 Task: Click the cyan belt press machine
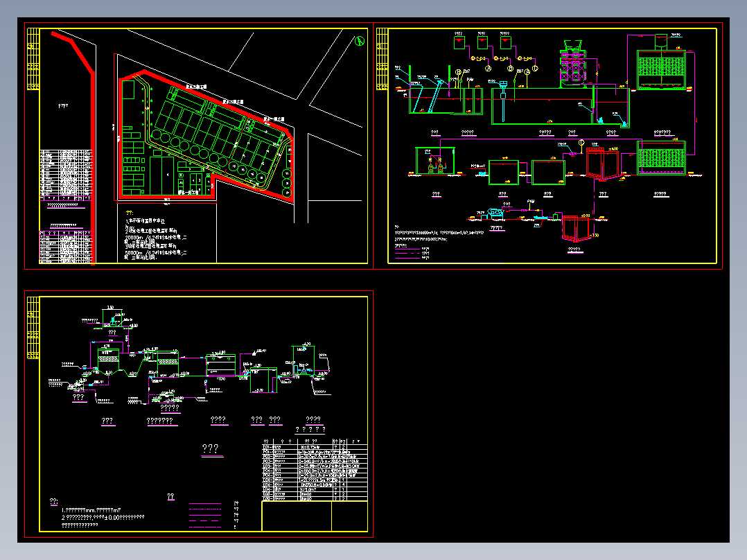pyautogui.click(x=496, y=213)
